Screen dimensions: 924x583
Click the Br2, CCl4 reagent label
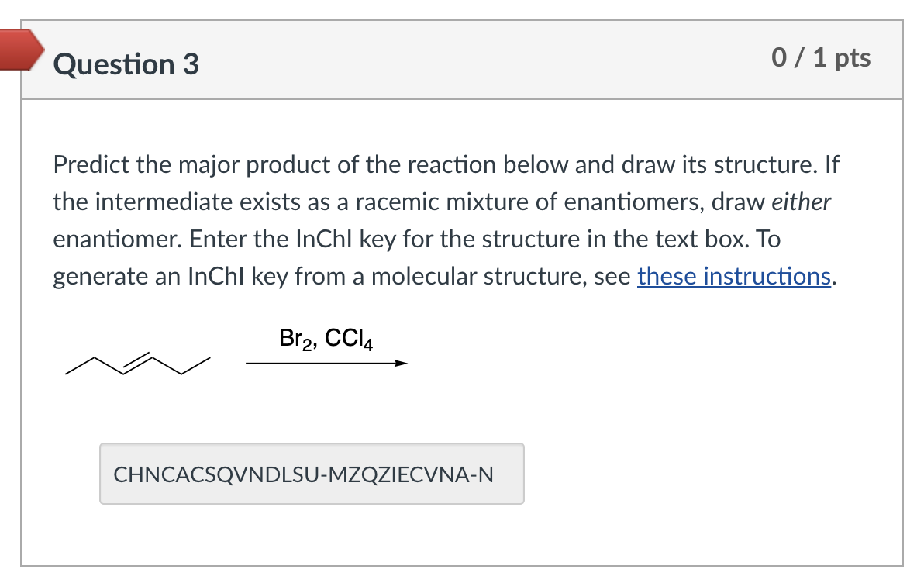(326, 338)
